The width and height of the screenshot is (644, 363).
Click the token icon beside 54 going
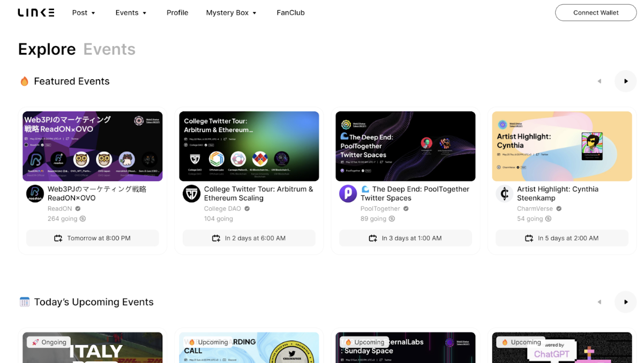[x=548, y=218]
